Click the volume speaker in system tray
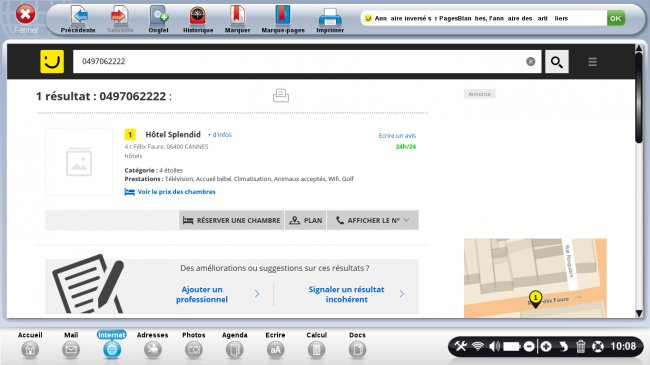The height and width of the screenshot is (365, 650). tap(494, 346)
